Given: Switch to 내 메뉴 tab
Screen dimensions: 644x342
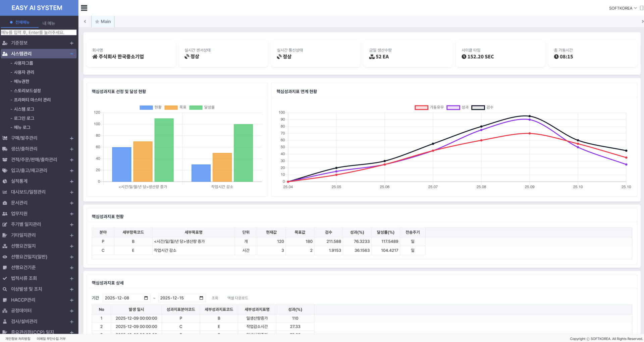Looking at the screenshot, I should point(49,23).
